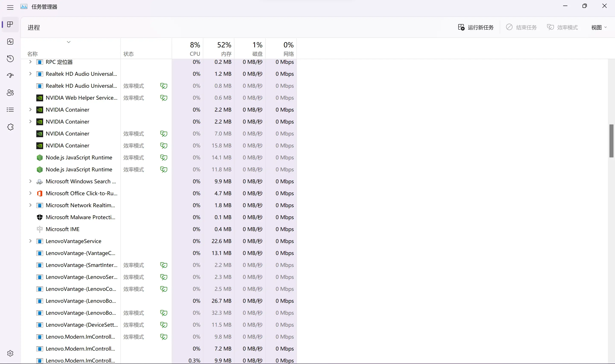Open the Processes page icon in sidebar

(x=10, y=24)
